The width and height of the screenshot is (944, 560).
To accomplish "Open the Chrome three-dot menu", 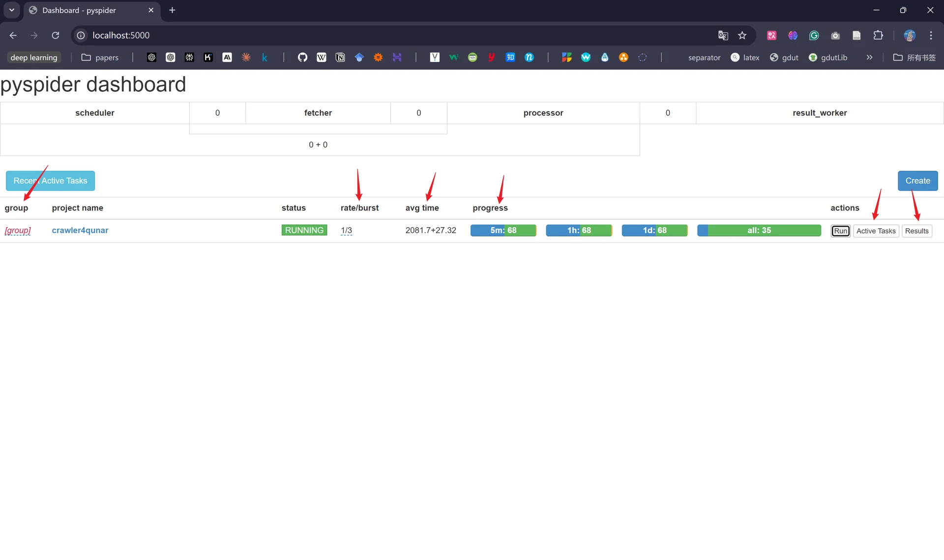I will pyautogui.click(x=931, y=35).
